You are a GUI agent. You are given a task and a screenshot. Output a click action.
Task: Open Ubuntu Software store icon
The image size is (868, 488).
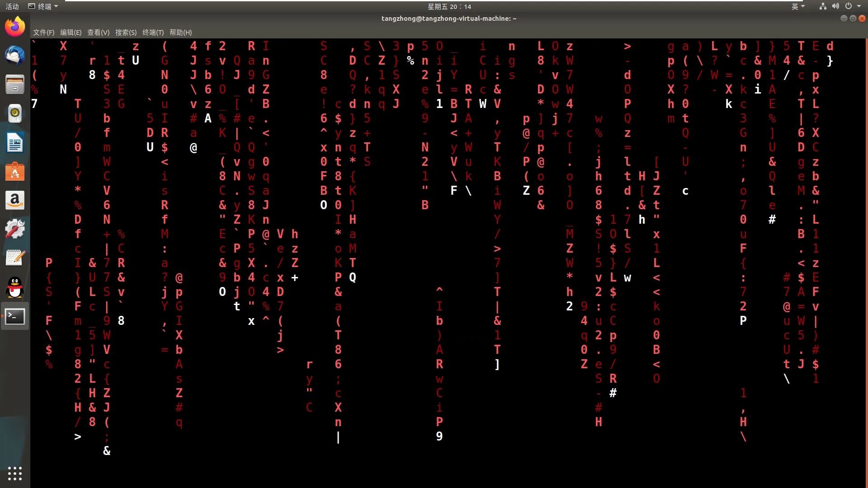(15, 172)
